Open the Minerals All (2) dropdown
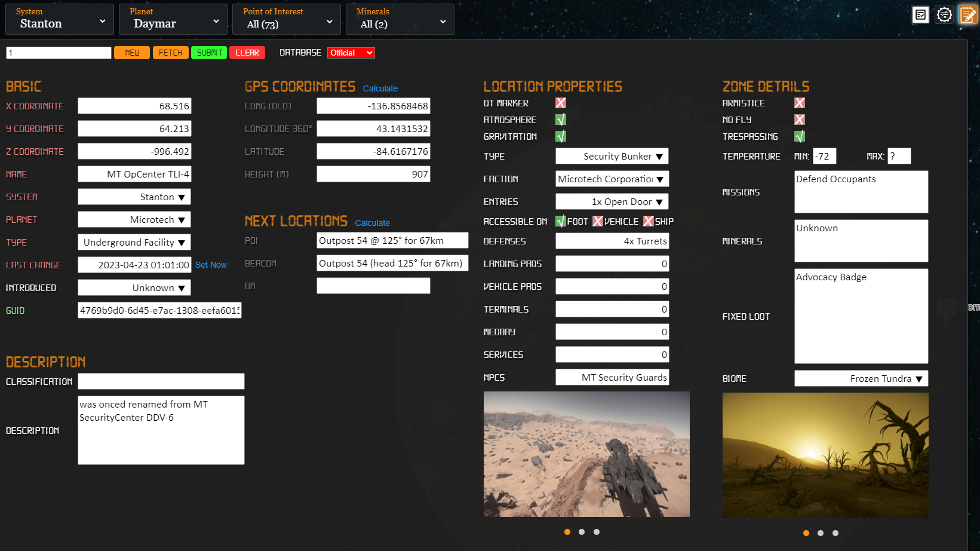This screenshot has height=551, width=980. 400,19
